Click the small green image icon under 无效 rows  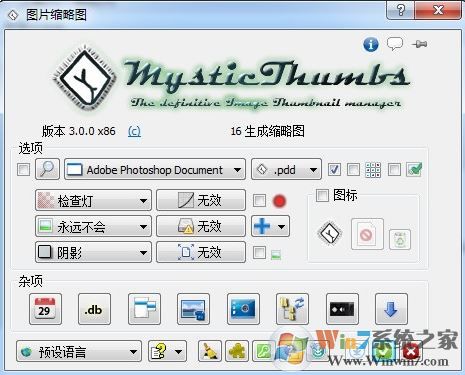pos(276,255)
